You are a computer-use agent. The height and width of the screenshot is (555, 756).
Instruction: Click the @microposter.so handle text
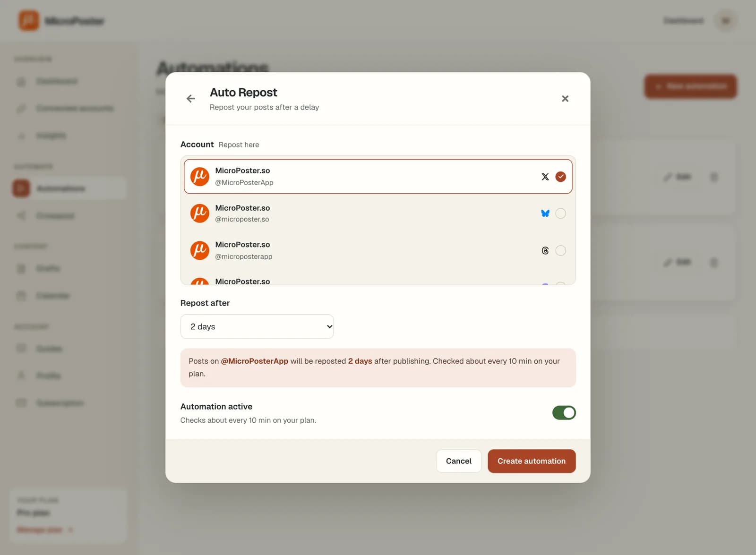click(242, 219)
